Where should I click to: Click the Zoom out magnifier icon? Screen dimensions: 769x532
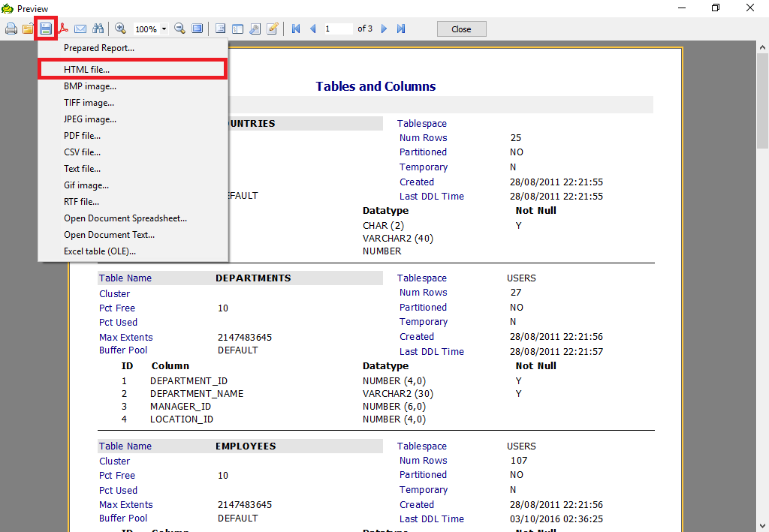click(x=179, y=29)
